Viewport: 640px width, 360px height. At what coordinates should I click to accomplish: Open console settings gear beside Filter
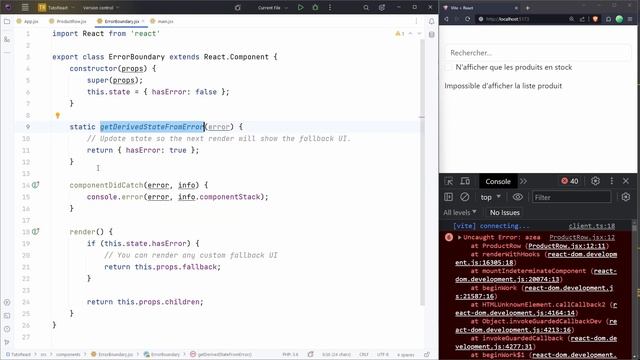point(626,197)
